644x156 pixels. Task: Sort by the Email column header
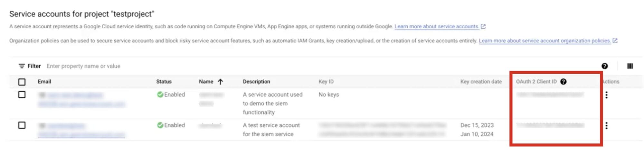tap(44, 82)
